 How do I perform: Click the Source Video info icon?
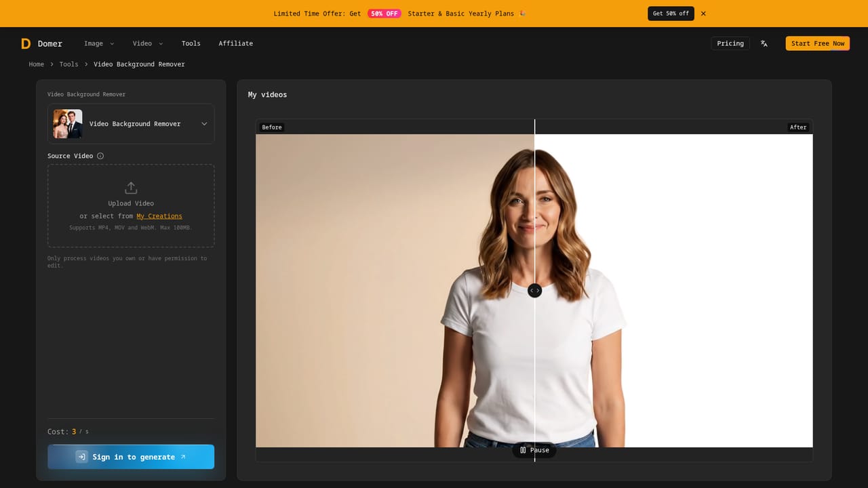(x=100, y=156)
